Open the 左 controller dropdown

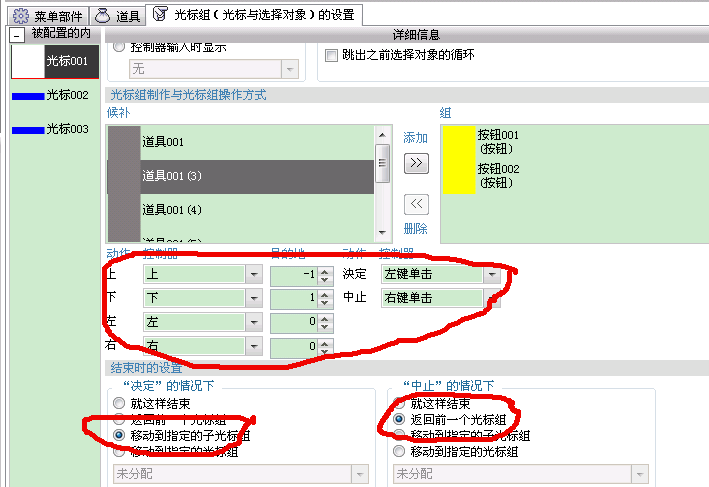tap(254, 322)
